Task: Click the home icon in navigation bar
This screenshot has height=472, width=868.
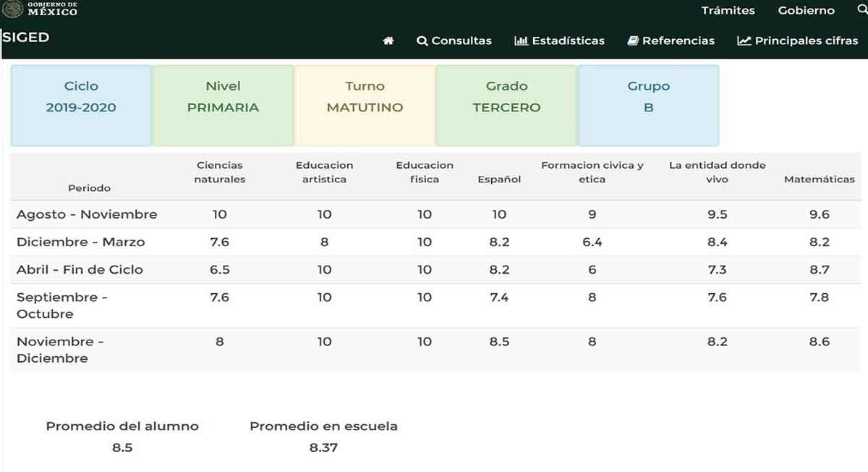Action: pyautogui.click(x=389, y=41)
